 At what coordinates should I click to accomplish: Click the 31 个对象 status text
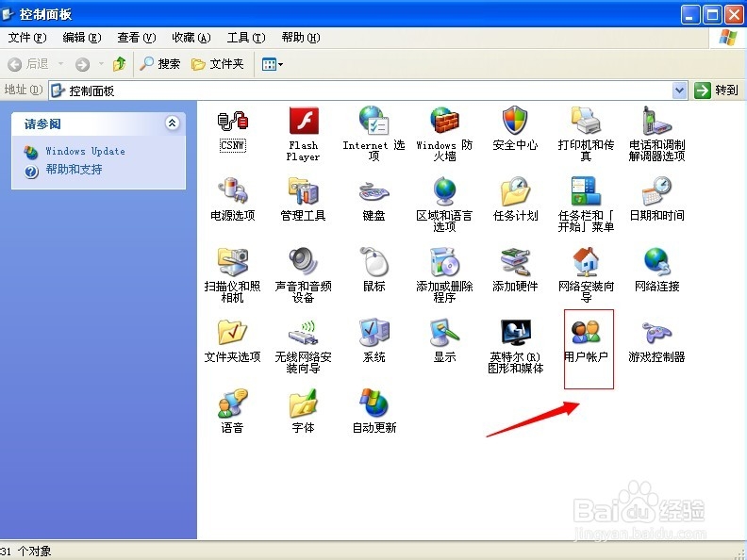pyautogui.click(x=25, y=552)
